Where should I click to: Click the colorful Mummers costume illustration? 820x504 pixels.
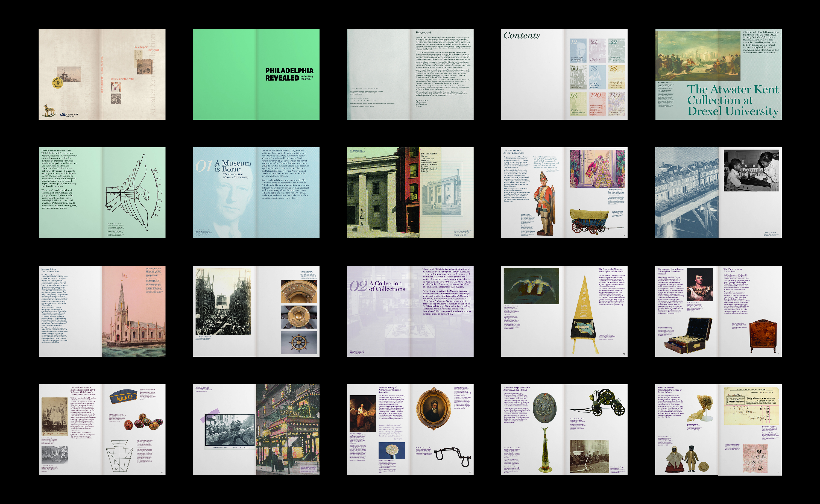[597, 169]
